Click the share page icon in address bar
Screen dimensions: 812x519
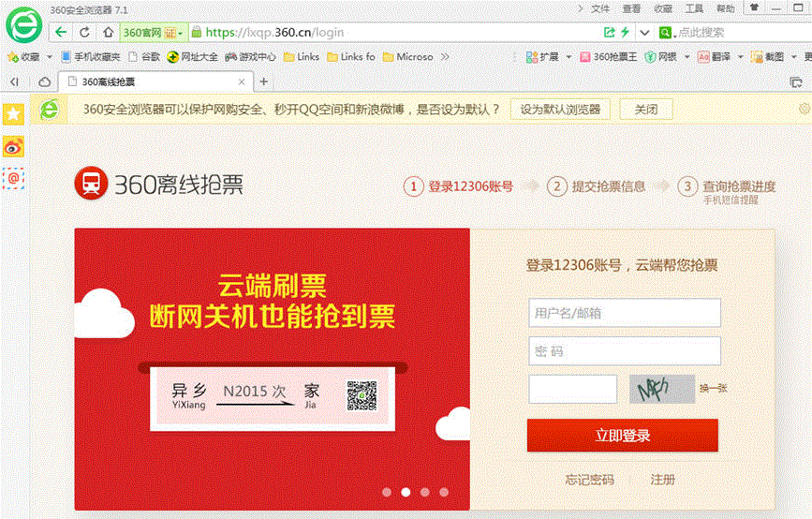coord(610,32)
